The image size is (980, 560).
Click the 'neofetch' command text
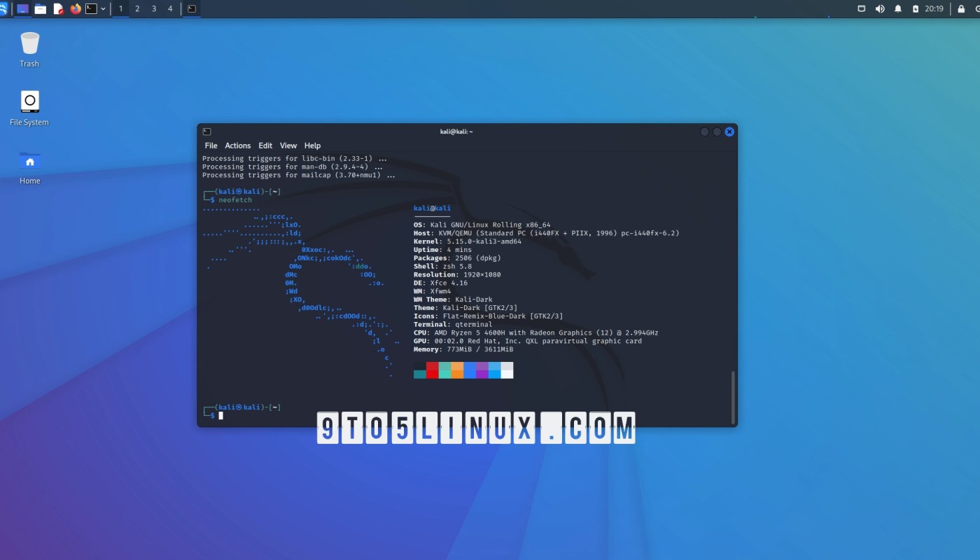click(235, 200)
